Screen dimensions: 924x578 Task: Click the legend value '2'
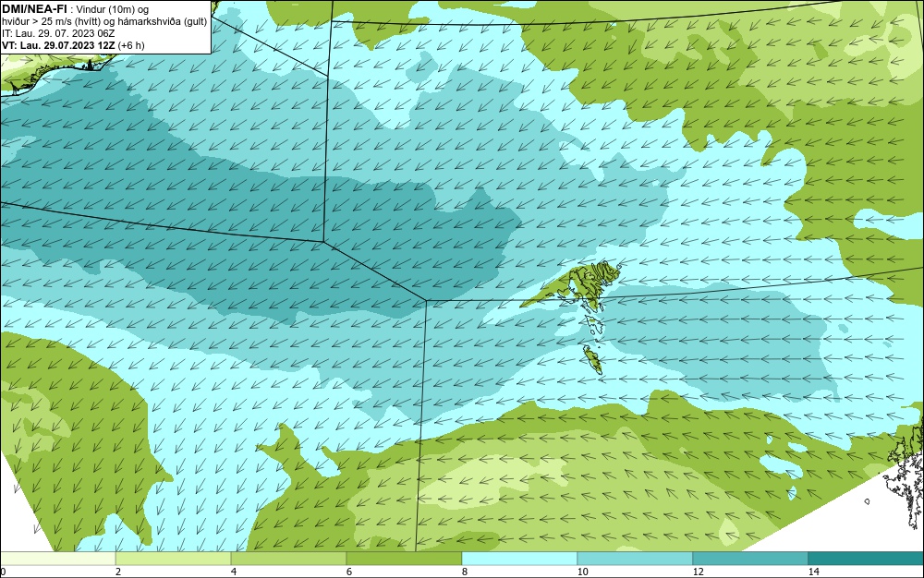coord(118,572)
